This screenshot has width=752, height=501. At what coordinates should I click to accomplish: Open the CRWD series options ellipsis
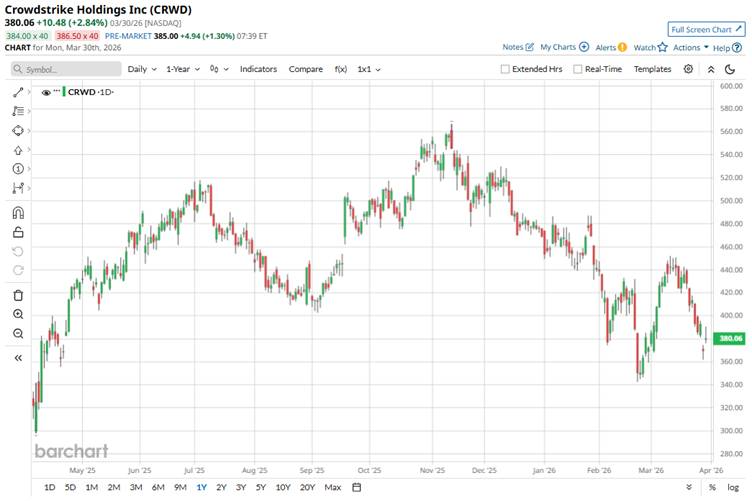[x=57, y=91]
